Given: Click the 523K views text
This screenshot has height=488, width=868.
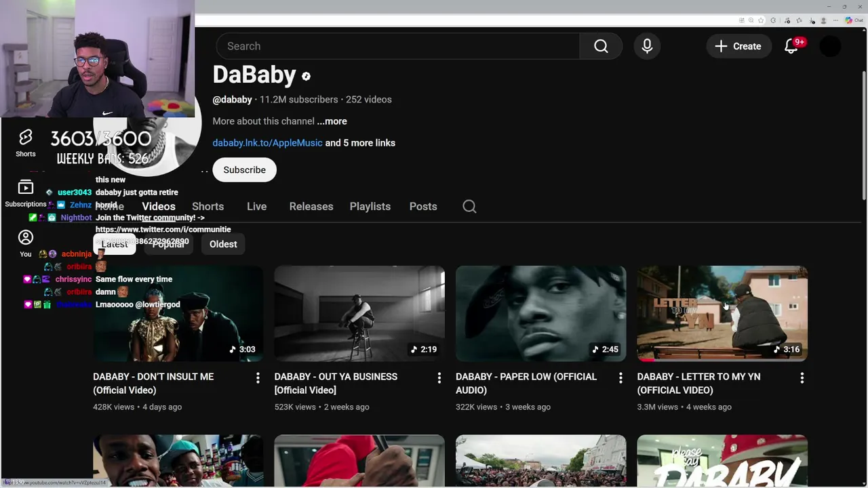Looking at the screenshot, I should tap(295, 407).
